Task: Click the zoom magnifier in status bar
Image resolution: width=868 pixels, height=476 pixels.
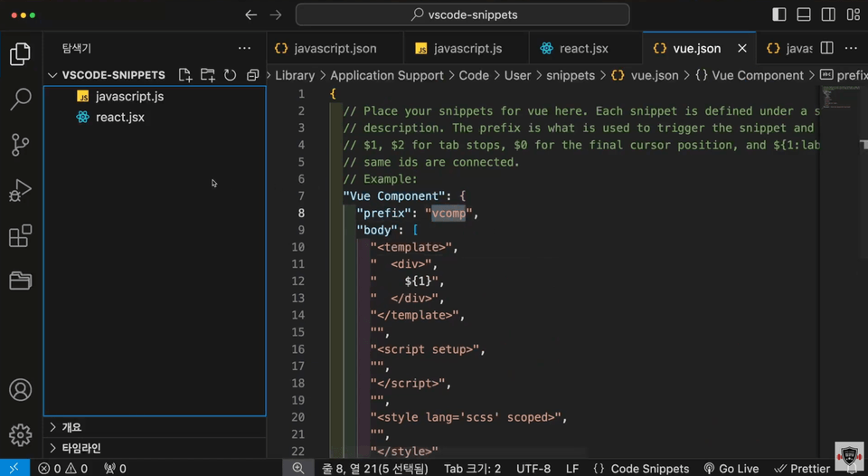Action: (x=297, y=468)
